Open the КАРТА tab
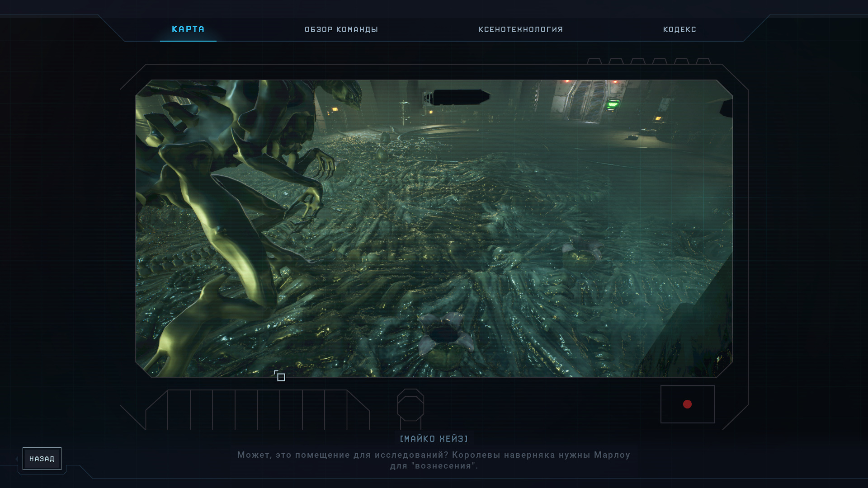 [x=188, y=29]
